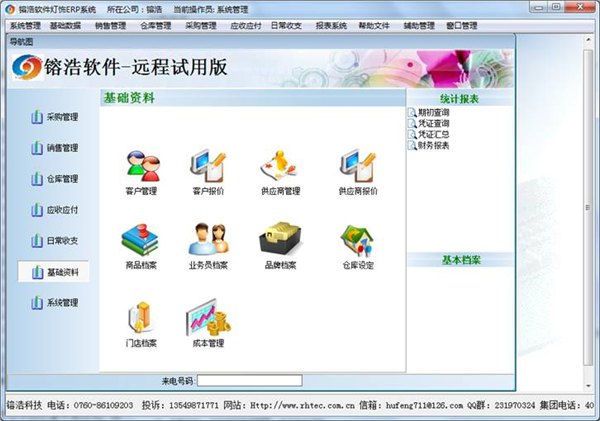Screen dimensions: 600x421
Task: Click the vertical scrollbar thumb
Action: tap(589, 207)
